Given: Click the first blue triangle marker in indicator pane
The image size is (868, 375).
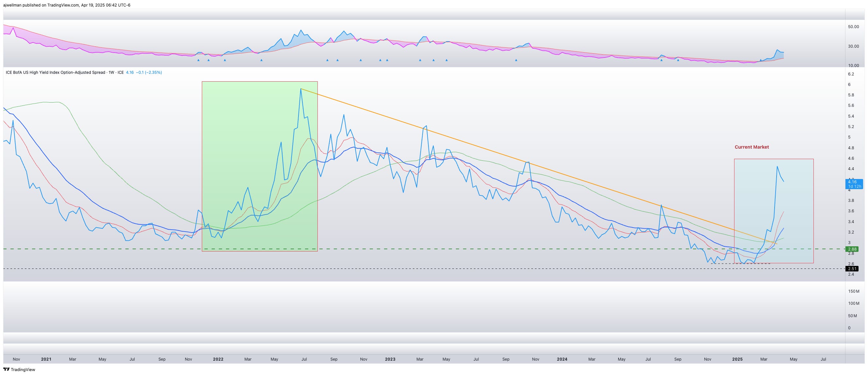Looking at the screenshot, I should (x=198, y=60).
